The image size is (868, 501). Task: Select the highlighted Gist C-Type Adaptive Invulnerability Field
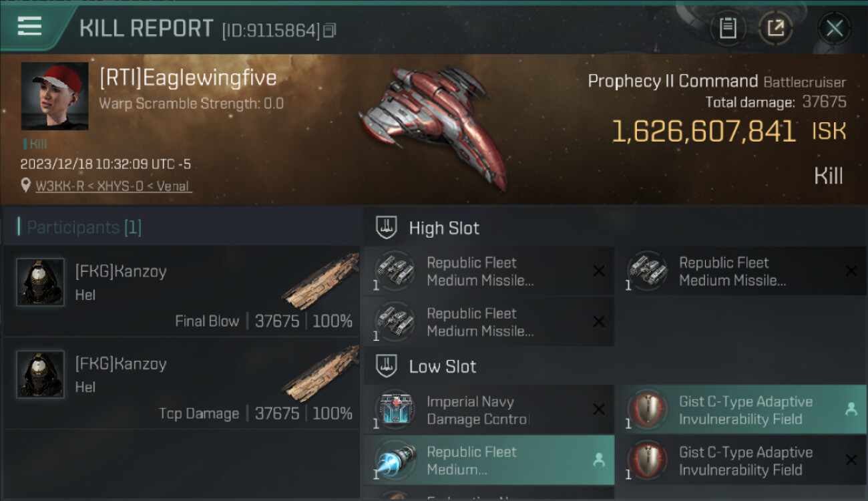[740, 410]
